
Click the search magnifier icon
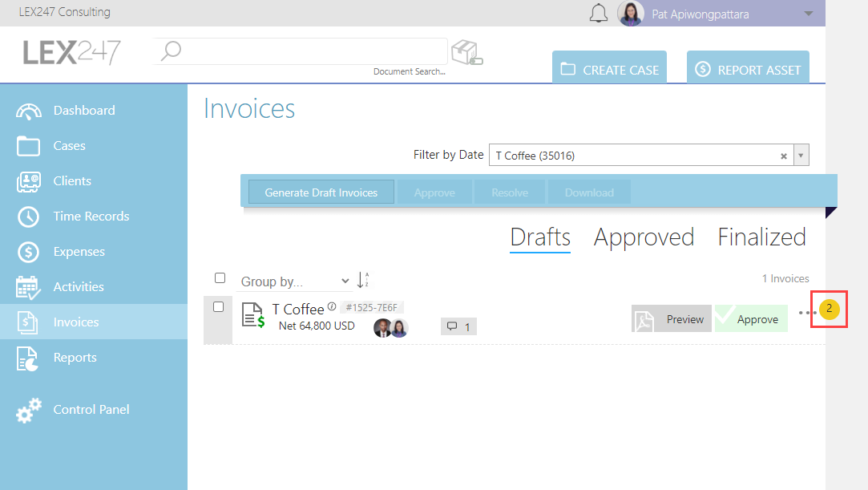[x=171, y=51]
